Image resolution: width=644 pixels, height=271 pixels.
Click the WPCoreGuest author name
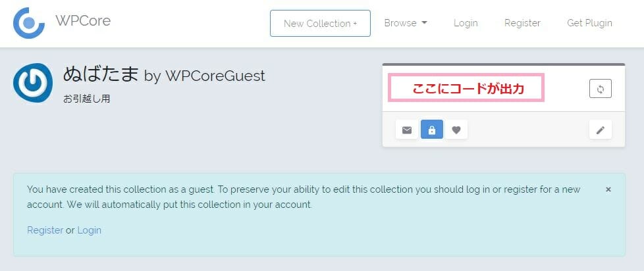coord(215,76)
